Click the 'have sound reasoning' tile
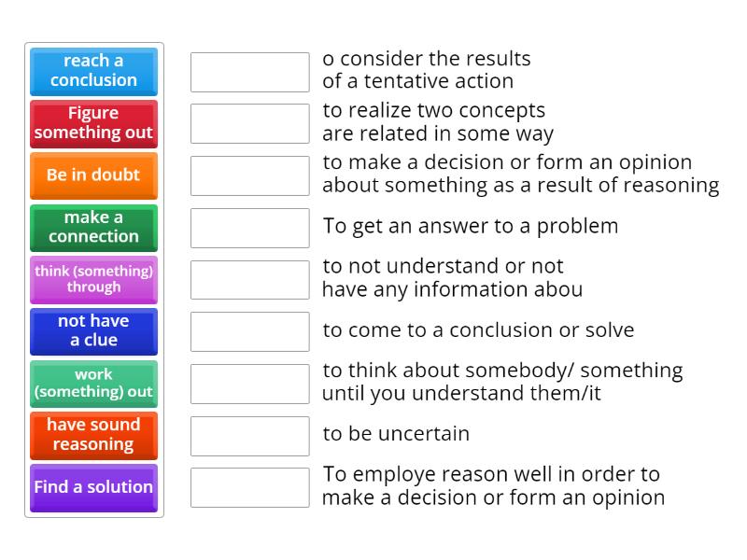Screen dimensions: 747x560 click(93, 435)
